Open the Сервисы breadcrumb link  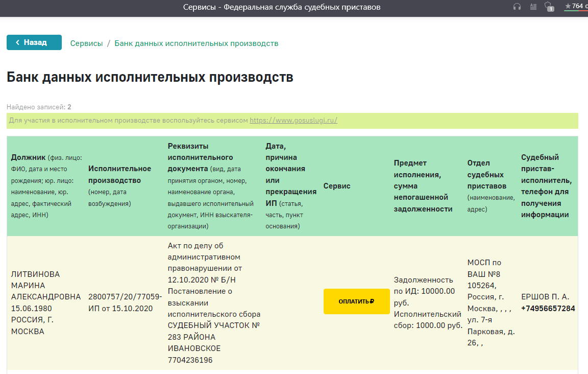87,43
